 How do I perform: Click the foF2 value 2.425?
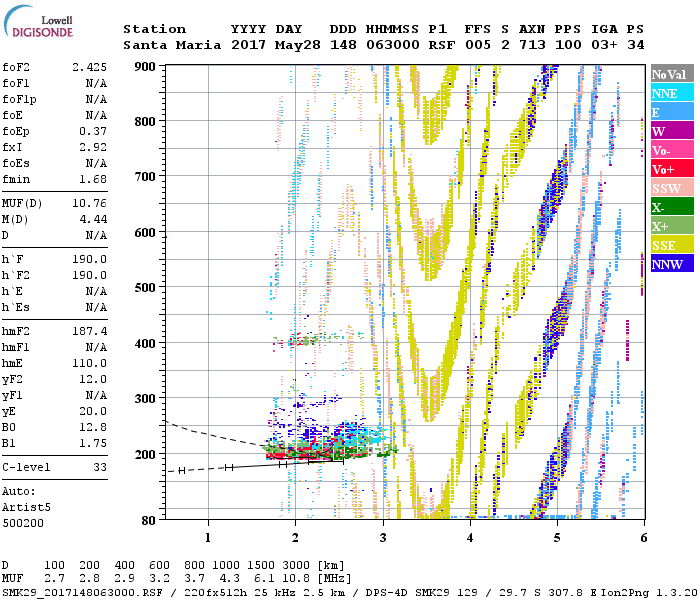[x=89, y=67]
